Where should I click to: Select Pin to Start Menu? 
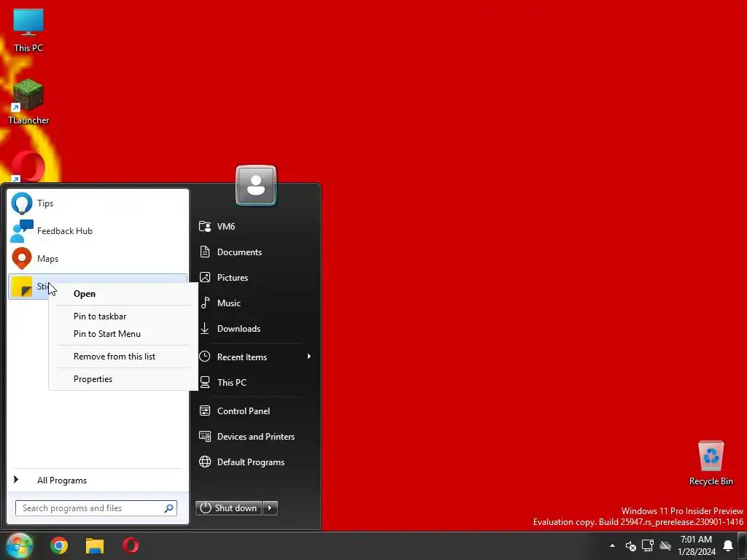coord(123,334)
